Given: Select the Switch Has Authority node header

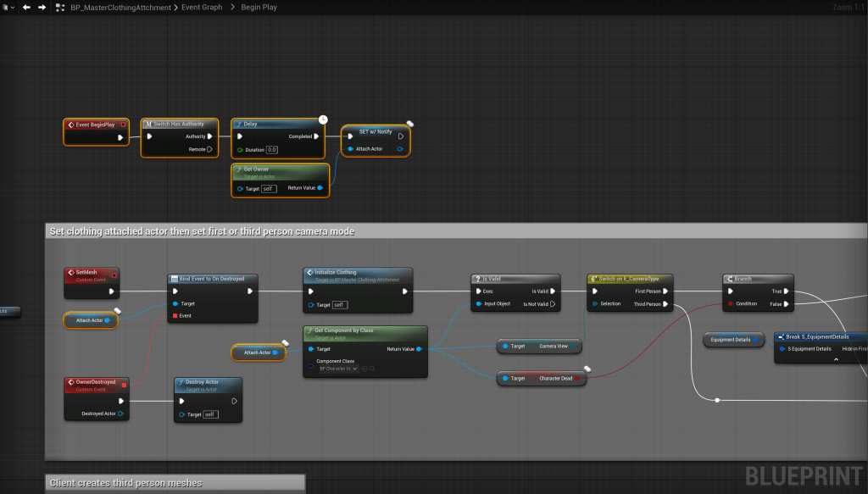Looking at the screenshot, I should [x=179, y=124].
